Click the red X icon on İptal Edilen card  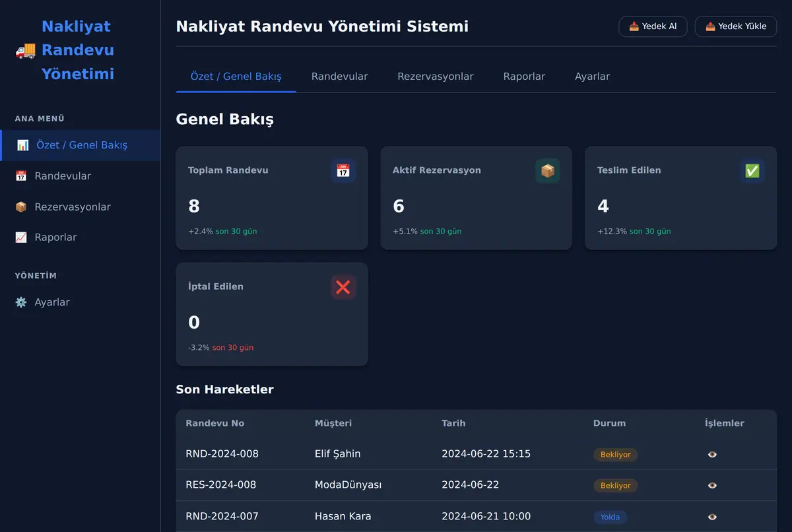pos(343,287)
